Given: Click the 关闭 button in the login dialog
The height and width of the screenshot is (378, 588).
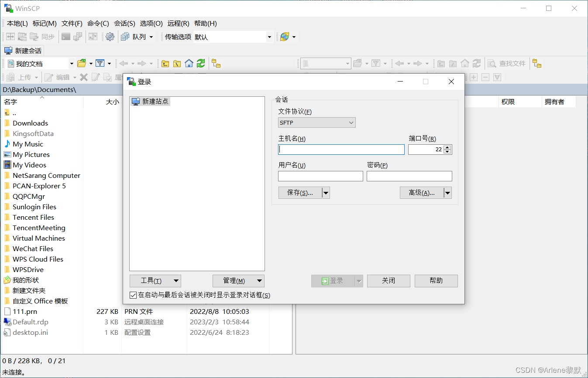Looking at the screenshot, I should (388, 281).
